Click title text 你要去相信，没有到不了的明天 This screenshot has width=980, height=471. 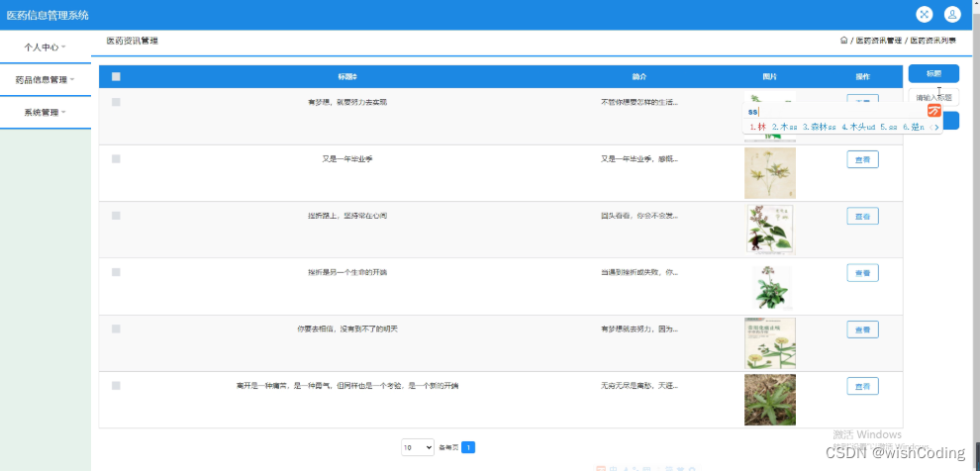346,329
